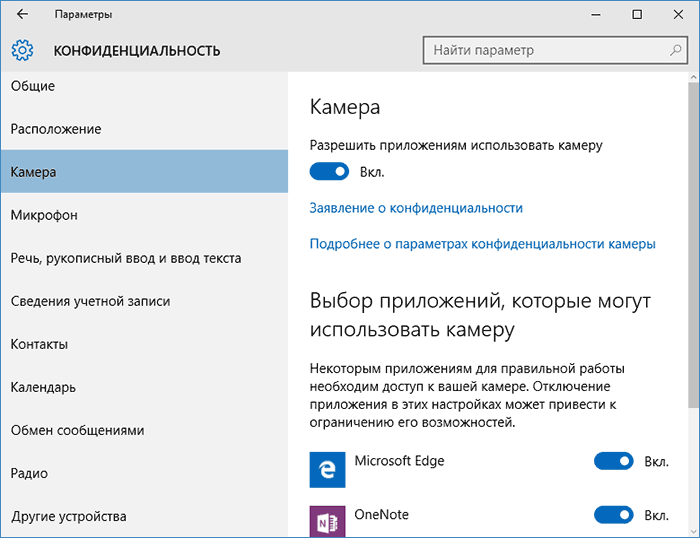Toggle off camera access for all apps
This screenshot has width=700, height=538.
pos(330,172)
